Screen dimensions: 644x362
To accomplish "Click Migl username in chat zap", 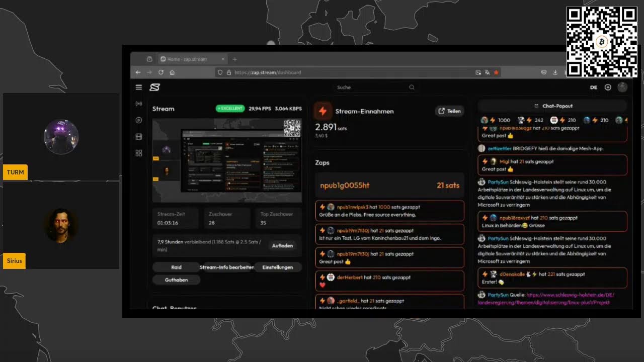I will click(504, 161).
